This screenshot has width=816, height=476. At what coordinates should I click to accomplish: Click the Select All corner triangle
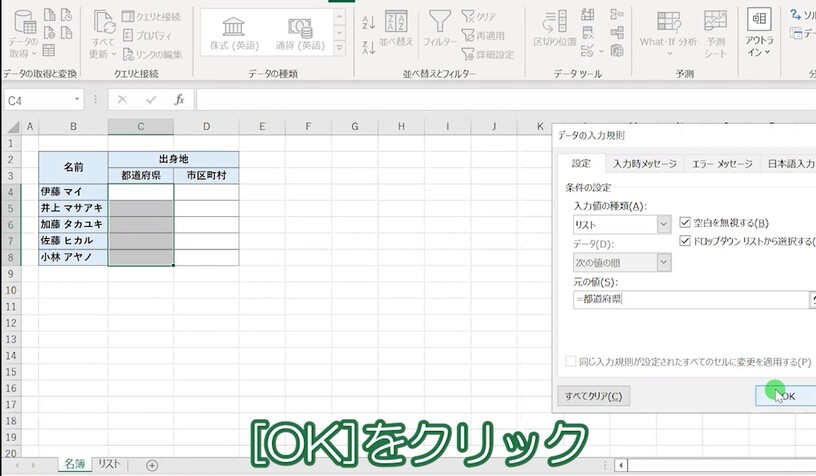(x=12, y=127)
